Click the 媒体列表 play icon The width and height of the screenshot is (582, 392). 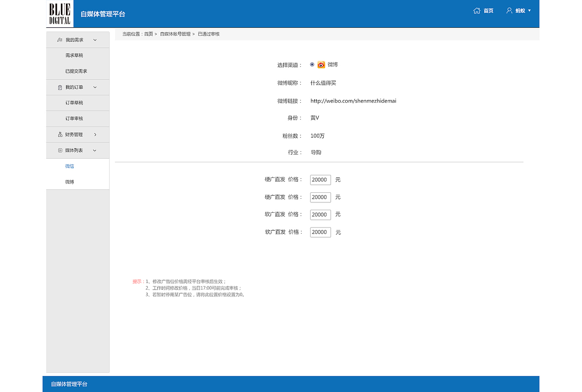pyautogui.click(x=60, y=150)
